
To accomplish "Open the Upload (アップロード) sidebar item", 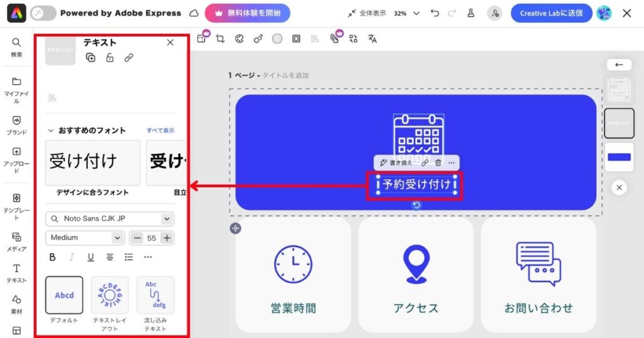I will [x=16, y=161].
